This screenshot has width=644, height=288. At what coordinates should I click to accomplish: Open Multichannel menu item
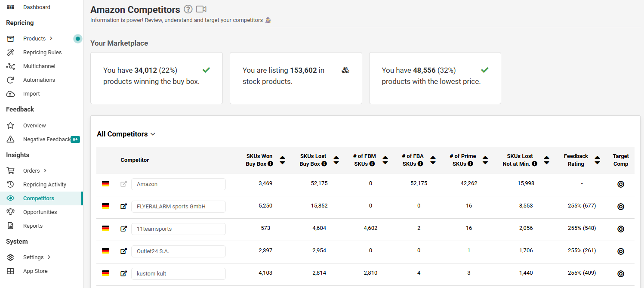(x=39, y=66)
